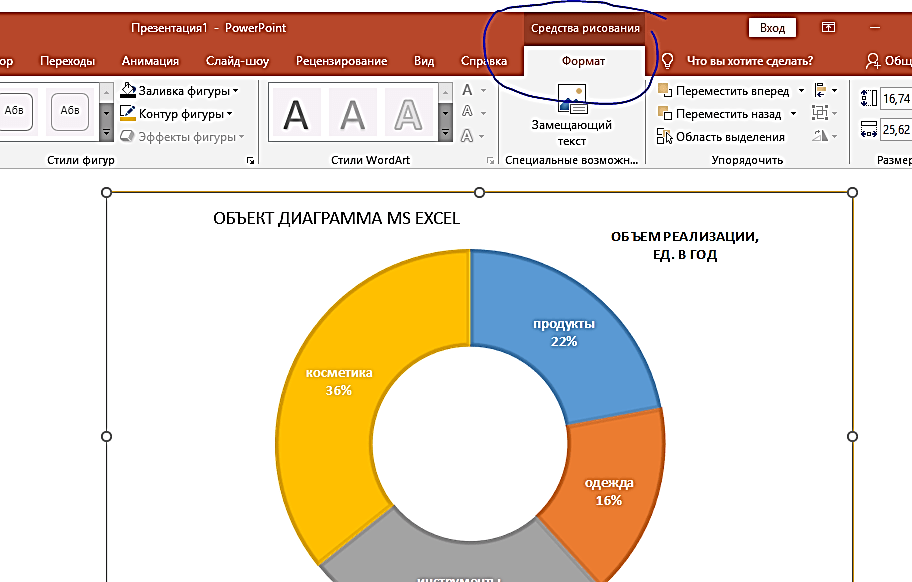Open the Shape Styles dialog launcher
Image resolution: width=912 pixels, height=582 pixels.
click(250, 160)
